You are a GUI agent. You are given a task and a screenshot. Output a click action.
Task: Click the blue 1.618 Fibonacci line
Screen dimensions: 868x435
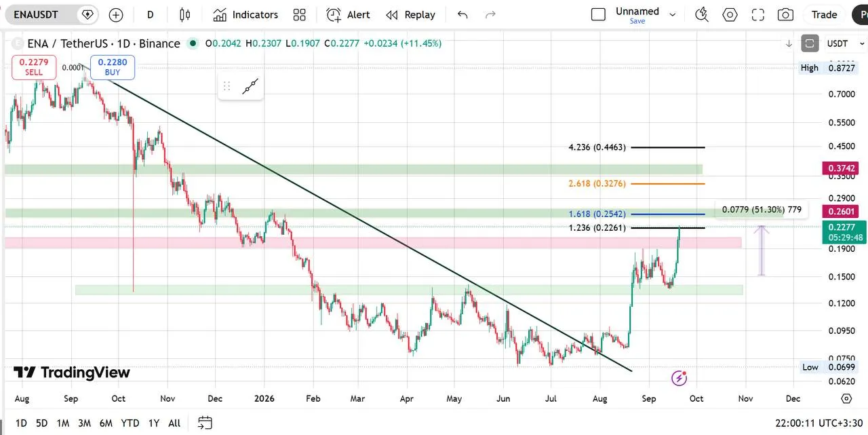point(667,214)
